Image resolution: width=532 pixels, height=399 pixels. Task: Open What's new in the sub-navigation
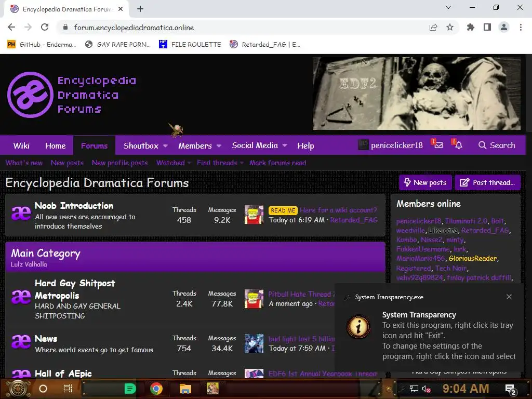pos(24,163)
